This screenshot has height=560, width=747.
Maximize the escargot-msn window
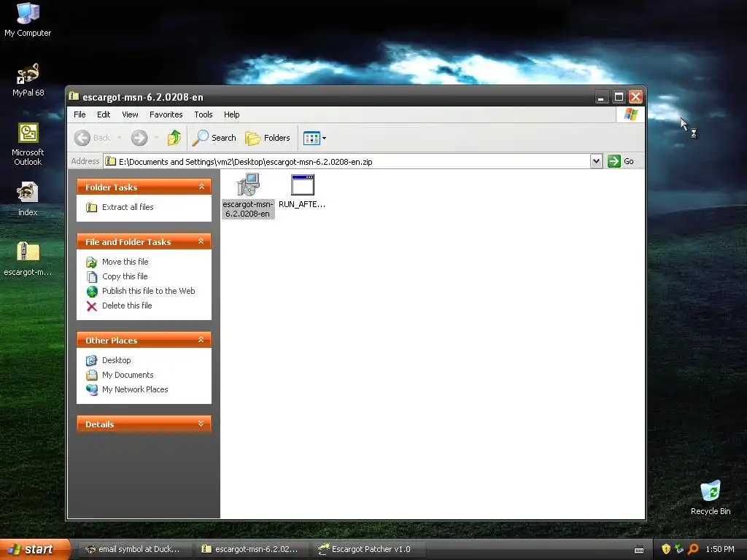click(x=619, y=97)
